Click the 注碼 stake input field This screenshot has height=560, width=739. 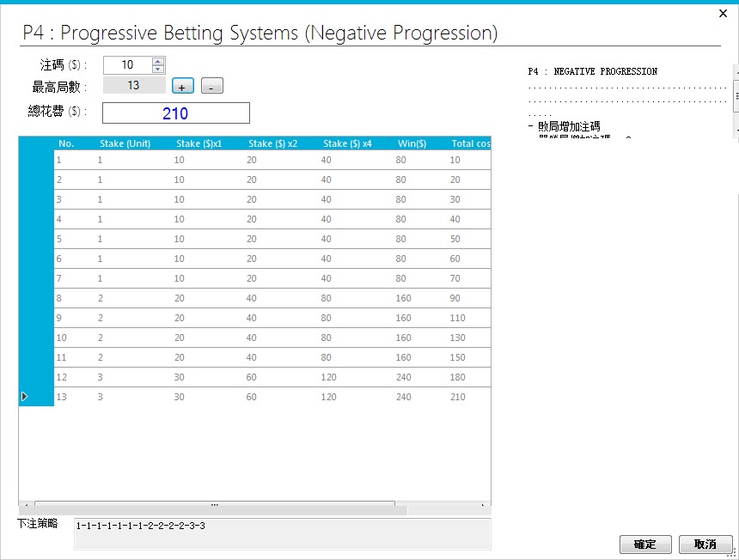coord(126,65)
